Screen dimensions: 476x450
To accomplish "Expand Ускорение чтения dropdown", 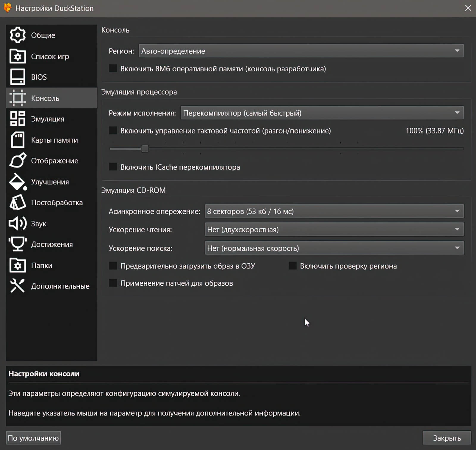I will [x=334, y=229].
